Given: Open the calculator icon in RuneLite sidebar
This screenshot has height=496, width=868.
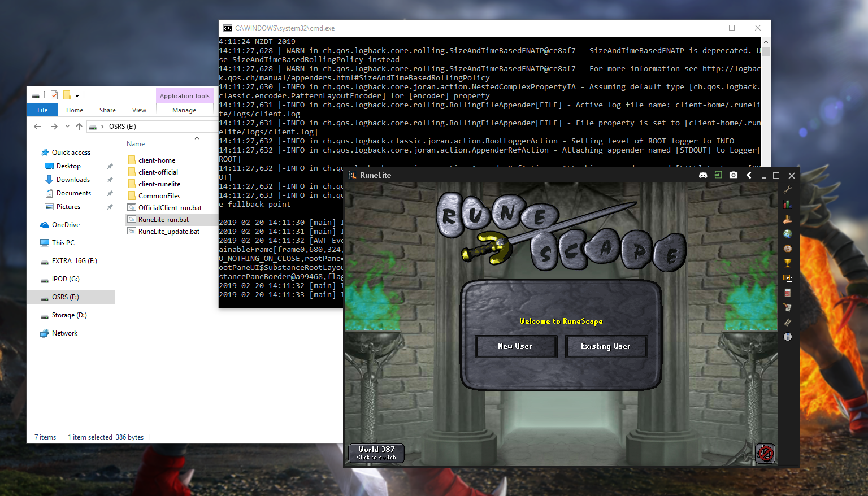Looking at the screenshot, I should [787, 293].
